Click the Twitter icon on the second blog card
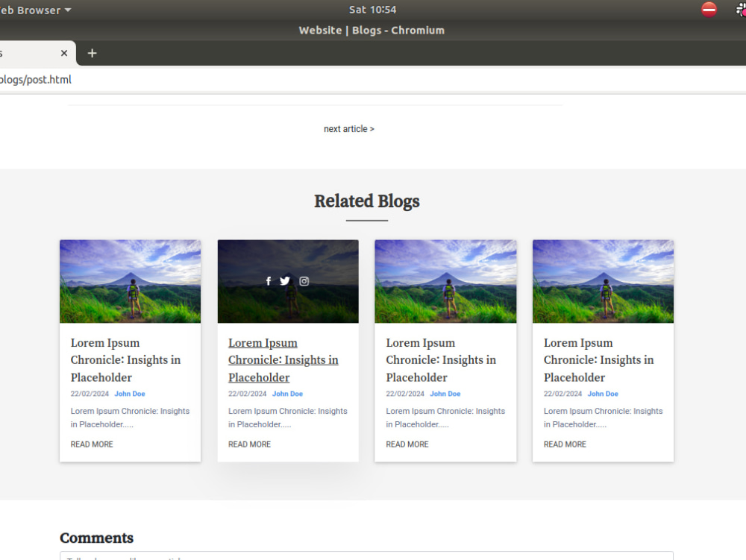The height and width of the screenshot is (560, 746). [284, 281]
